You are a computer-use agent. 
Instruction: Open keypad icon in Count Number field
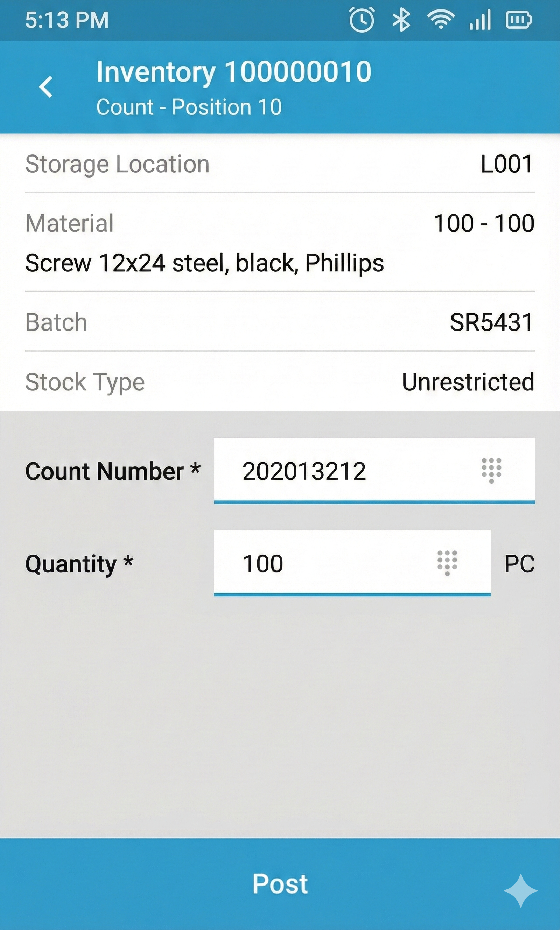pyautogui.click(x=491, y=470)
